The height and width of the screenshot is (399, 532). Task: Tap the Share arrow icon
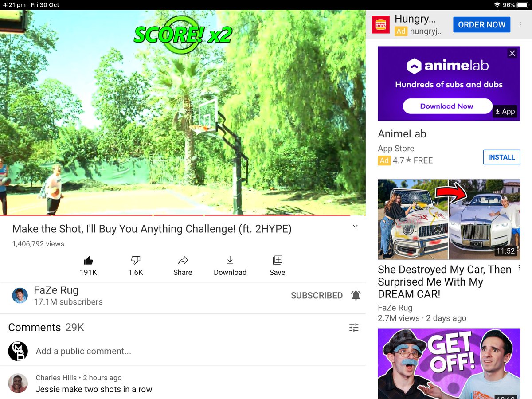(183, 260)
